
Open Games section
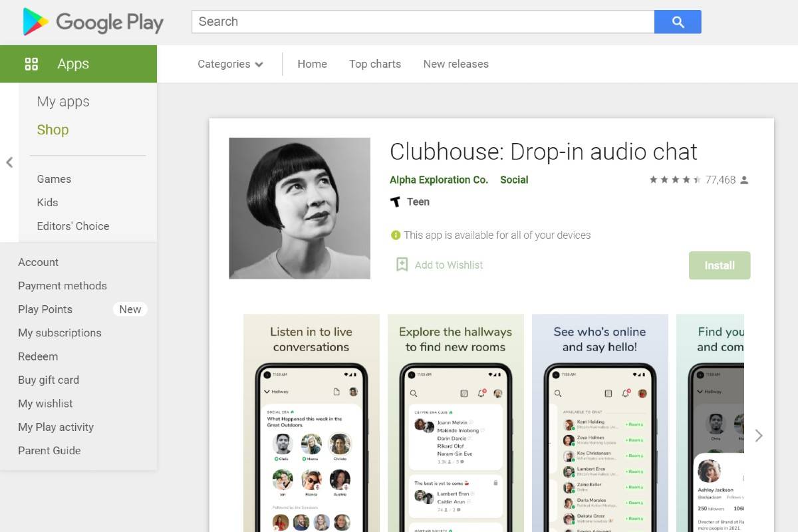pyautogui.click(x=54, y=179)
